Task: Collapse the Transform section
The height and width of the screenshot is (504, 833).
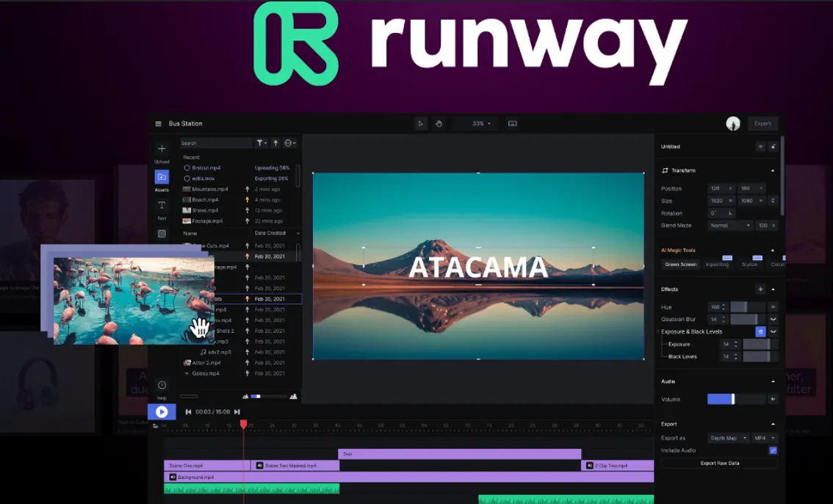Action: click(x=773, y=170)
